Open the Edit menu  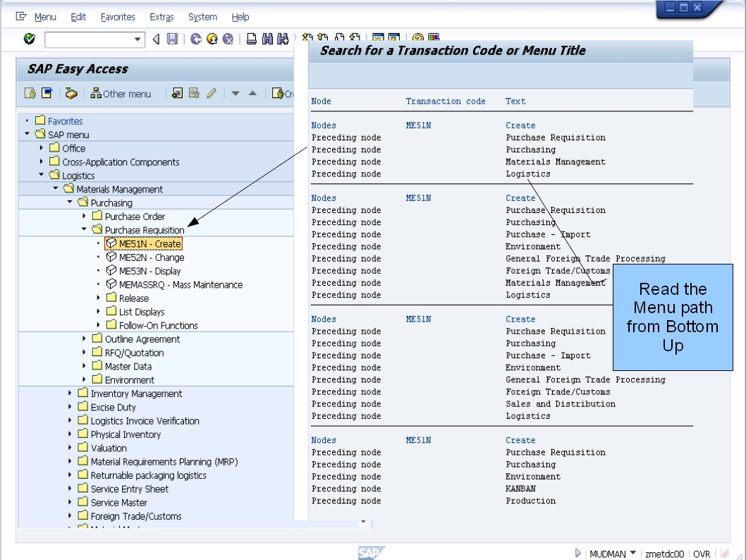click(78, 17)
